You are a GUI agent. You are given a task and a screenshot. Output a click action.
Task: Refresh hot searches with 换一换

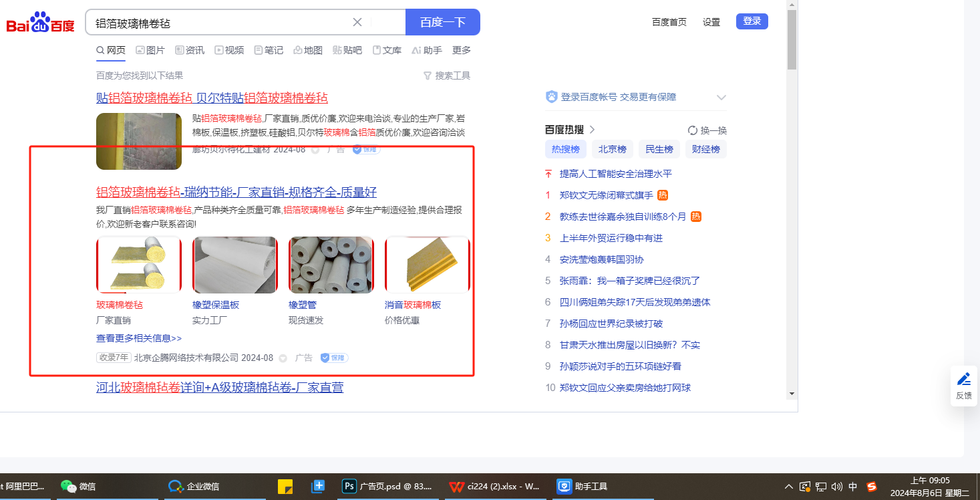pyautogui.click(x=707, y=130)
